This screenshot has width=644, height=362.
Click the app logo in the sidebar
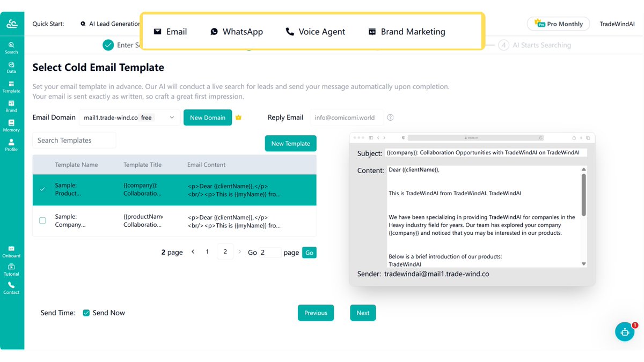(x=12, y=24)
